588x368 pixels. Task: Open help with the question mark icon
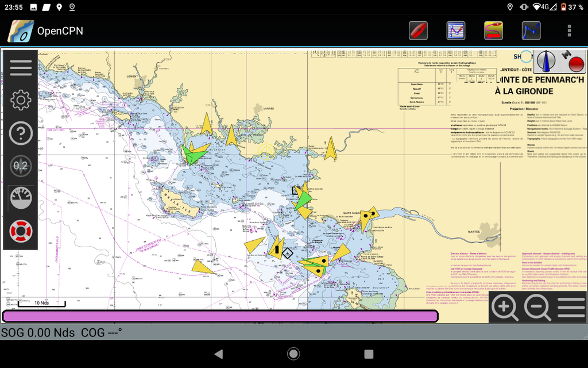coord(21,133)
